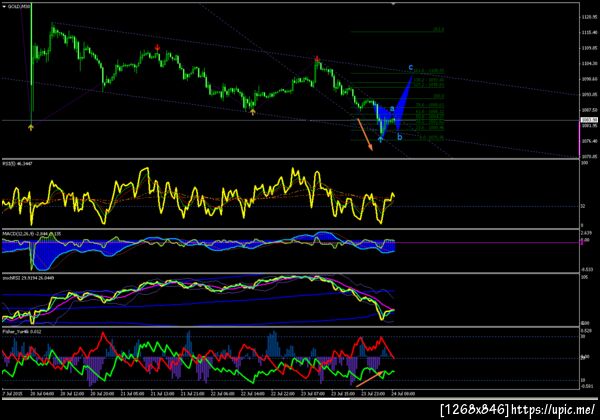Click the horizontal scrollbar thumb below the chart
600x420 pixels.
click(x=333, y=399)
